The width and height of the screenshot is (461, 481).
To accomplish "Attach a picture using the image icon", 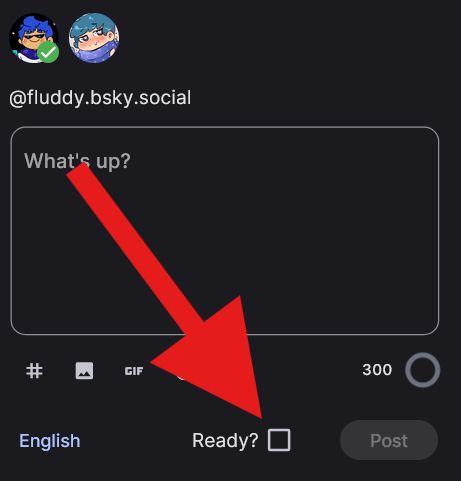I will [x=84, y=371].
